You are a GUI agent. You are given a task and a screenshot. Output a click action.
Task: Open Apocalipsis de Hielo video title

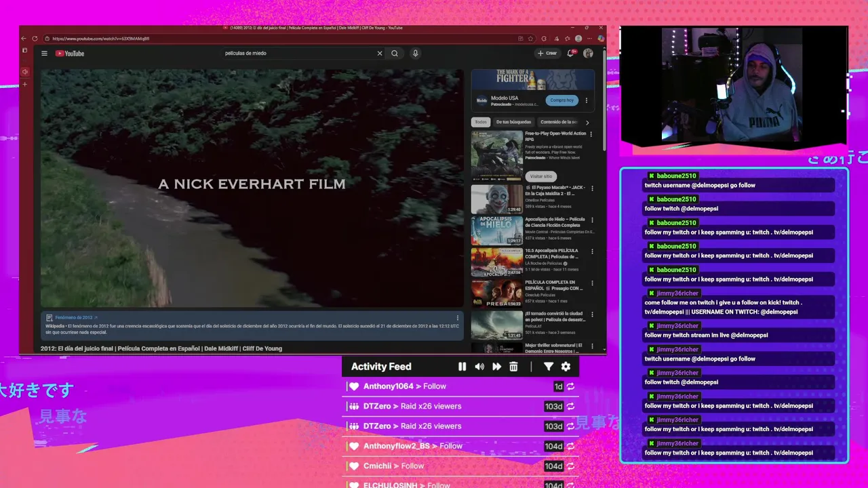(x=555, y=222)
